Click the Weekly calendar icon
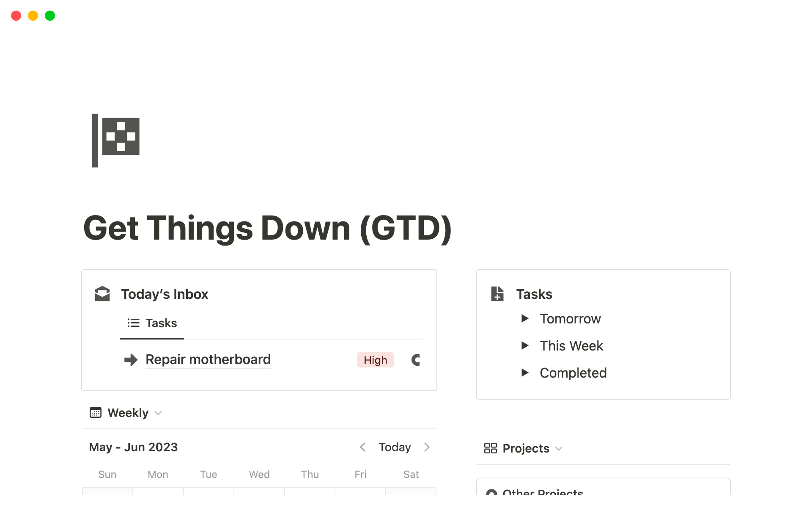Screen dimensions: 812x508 coord(96,413)
